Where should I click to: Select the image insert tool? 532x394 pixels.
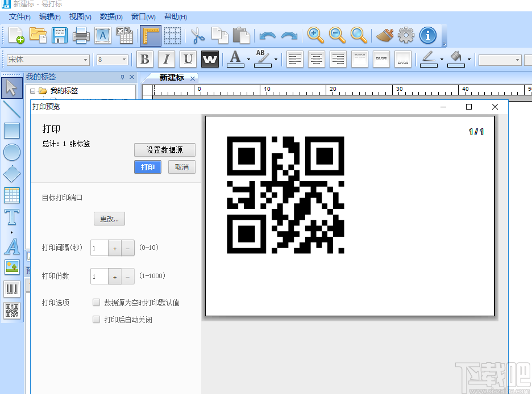click(x=12, y=267)
